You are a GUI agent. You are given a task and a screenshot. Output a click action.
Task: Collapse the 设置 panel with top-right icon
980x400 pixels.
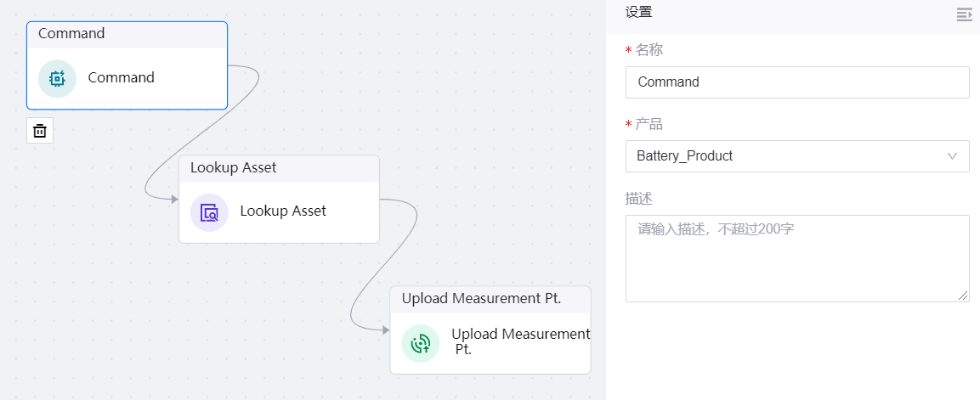[963, 14]
